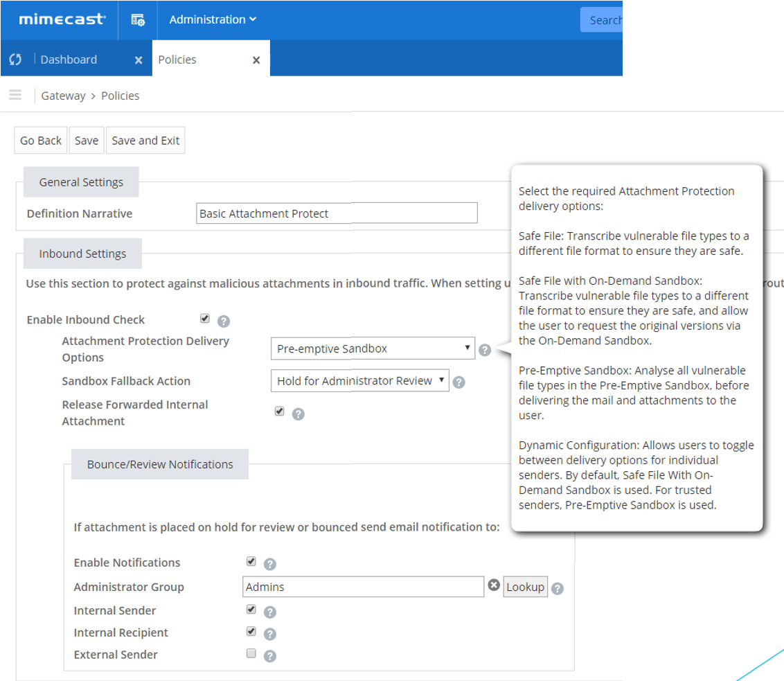
Task: Open help for Attachment Protection Delivery Options
Action: click(x=484, y=350)
